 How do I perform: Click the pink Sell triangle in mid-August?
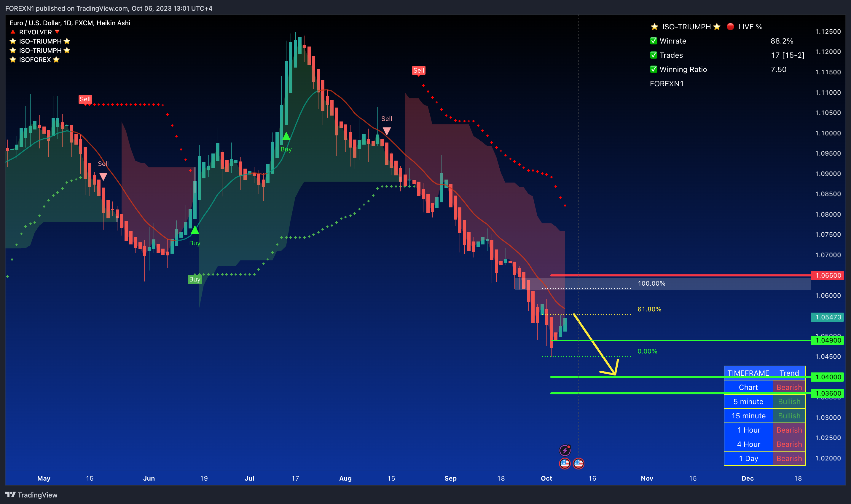pyautogui.click(x=387, y=131)
